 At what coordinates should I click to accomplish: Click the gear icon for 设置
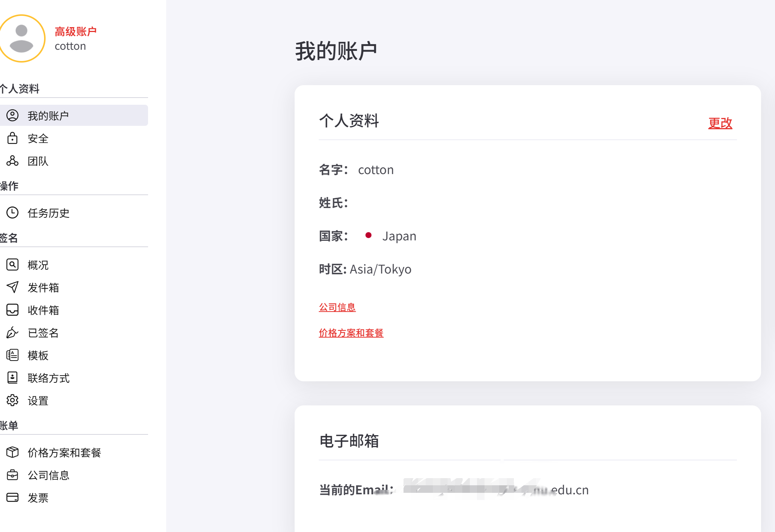12,401
